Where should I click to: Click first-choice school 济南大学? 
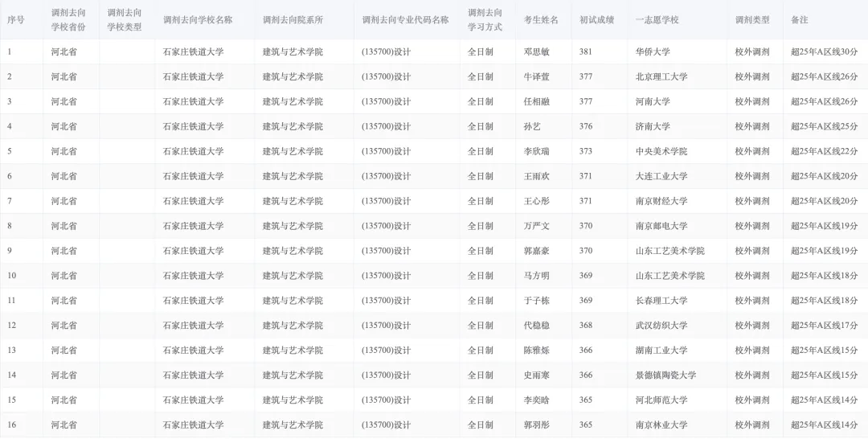click(653, 127)
